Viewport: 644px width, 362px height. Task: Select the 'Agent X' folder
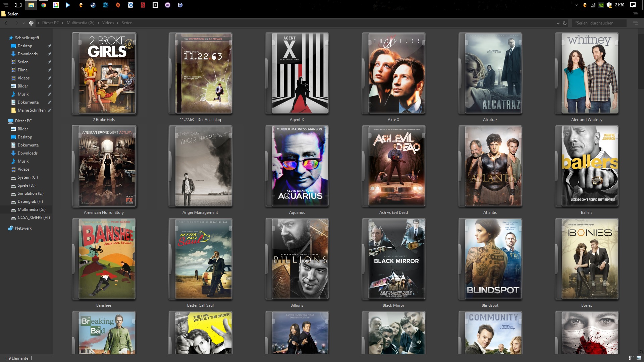[297, 77]
